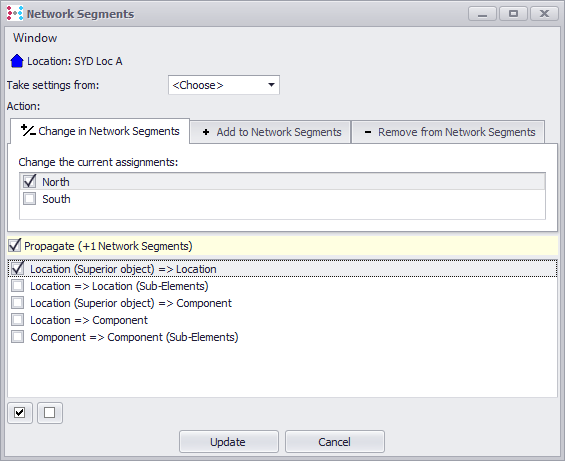Click the select-all checkmark icon button

[20, 413]
